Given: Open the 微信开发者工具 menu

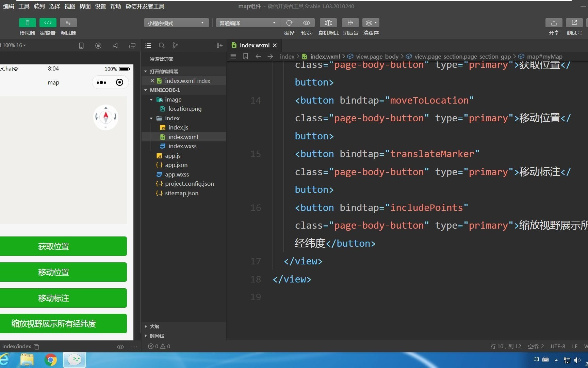Looking at the screenshot, I should coord(145,6).
